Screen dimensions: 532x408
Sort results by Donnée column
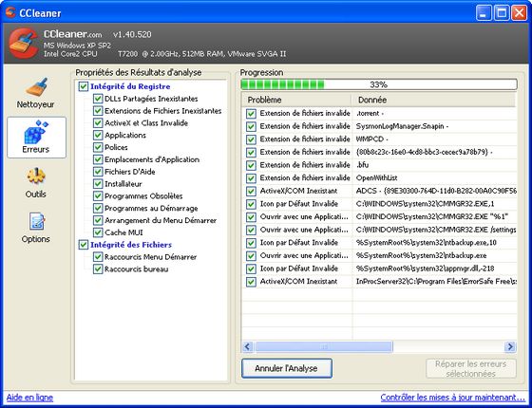434,100
